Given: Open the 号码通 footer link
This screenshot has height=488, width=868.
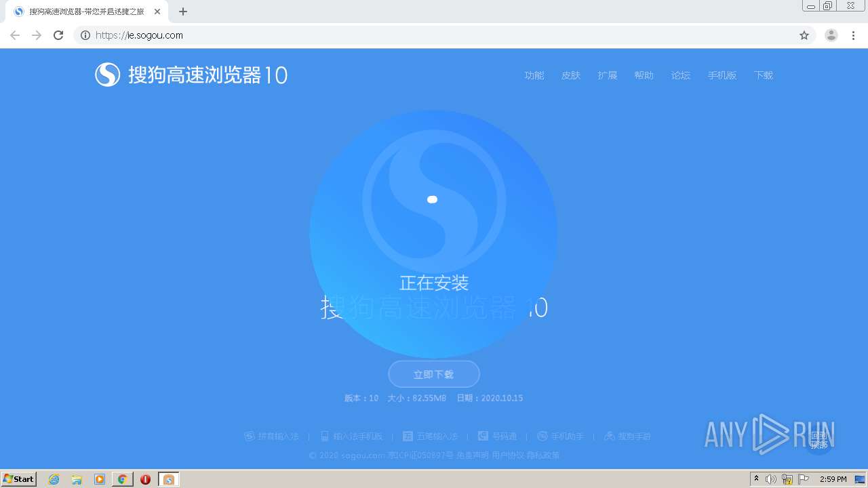Looking at the screenshot, I should click(x=498, y=436).
